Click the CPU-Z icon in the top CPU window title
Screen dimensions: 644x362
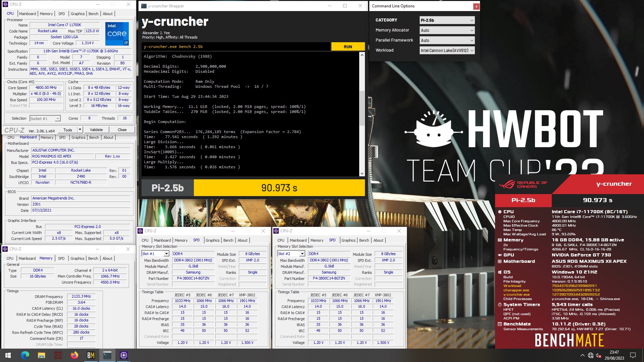coord(5,4)
